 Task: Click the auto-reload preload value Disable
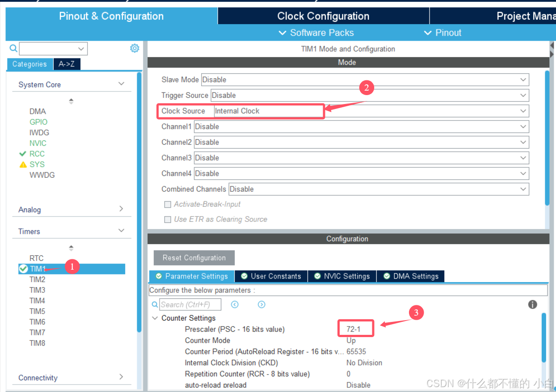tap(358, 385)
